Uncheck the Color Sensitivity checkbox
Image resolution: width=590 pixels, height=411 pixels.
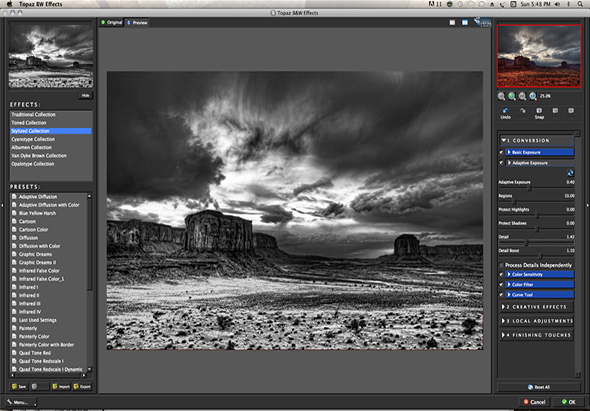pyautogui.click(x=501, y=274)
